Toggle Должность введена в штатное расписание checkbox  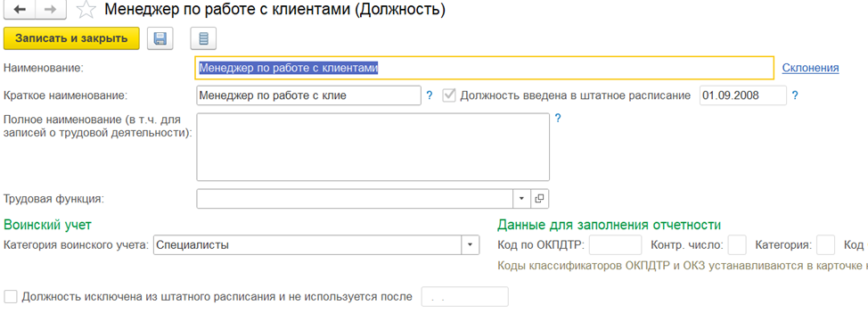coord(448,95)
